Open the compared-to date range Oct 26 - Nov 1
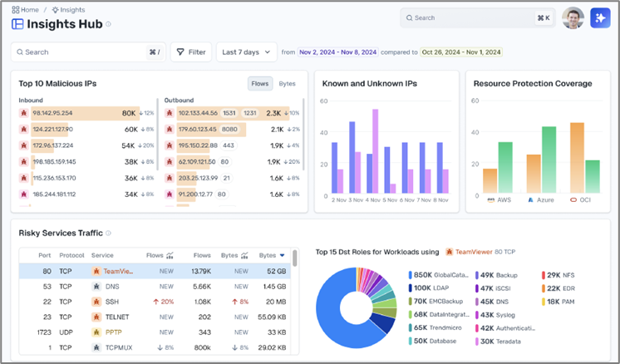 pyautogui.click(x=462, y=52)
